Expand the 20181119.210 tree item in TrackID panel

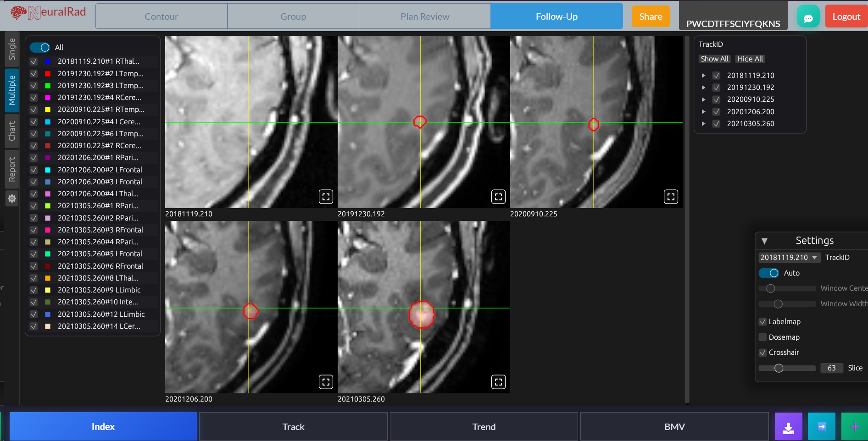coord(703,75)
